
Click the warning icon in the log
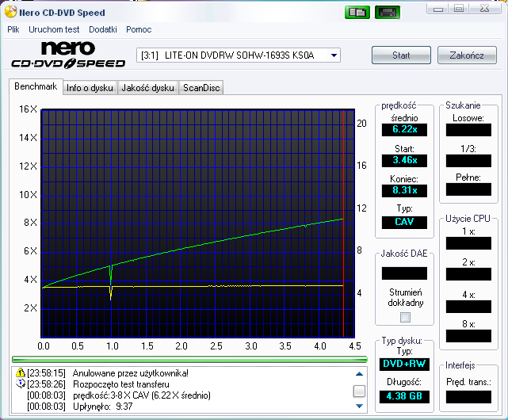click(x=20, y=372)
